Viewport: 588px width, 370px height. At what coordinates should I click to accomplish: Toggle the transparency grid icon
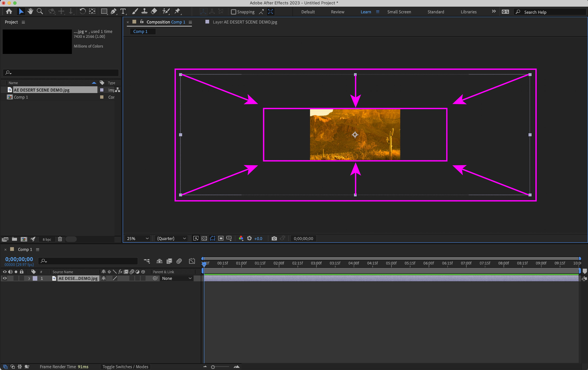(x=204, y=238)
